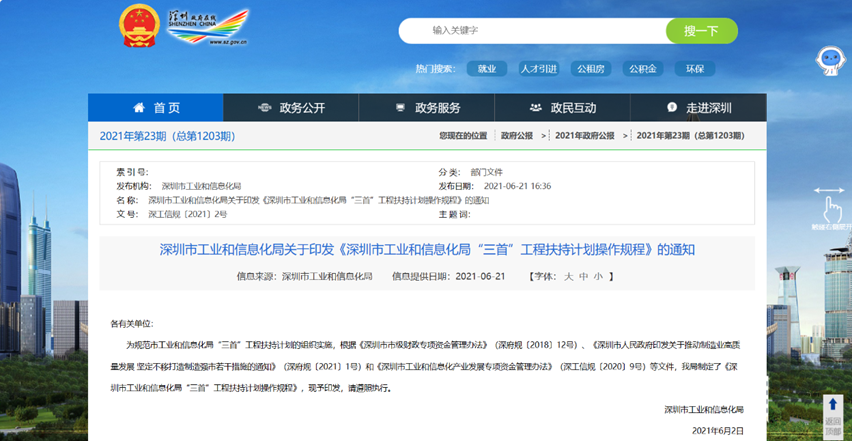Open breadcrumb 2021年第23期（总第1203期）
Image resolution: width=852 pixels, height=441 pixels.
coord(691,136)
